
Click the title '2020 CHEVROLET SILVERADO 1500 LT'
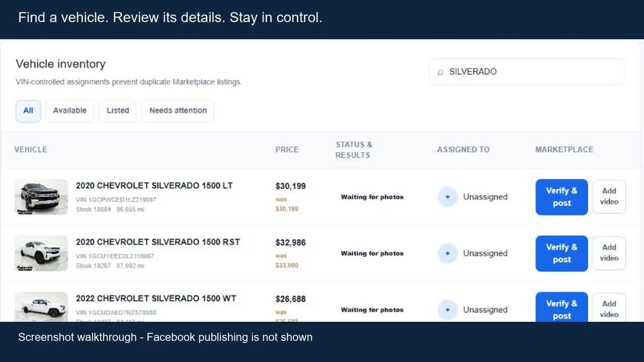tap(155, 186)
